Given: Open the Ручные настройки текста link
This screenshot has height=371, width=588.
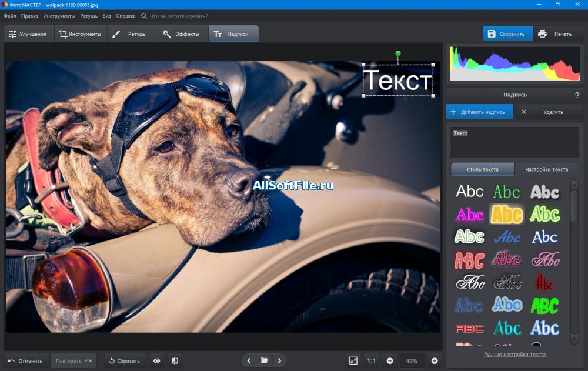Looking at the screenshot, I should pos(514,355).
